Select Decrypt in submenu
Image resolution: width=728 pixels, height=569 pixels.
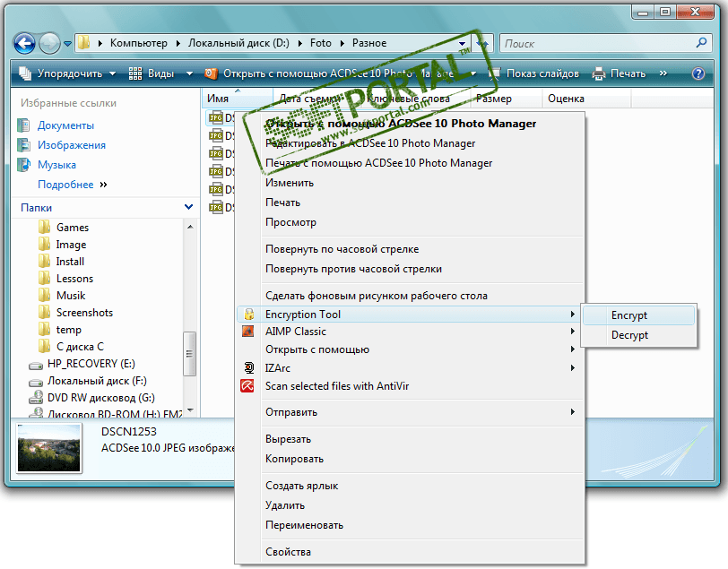point(639,335)
